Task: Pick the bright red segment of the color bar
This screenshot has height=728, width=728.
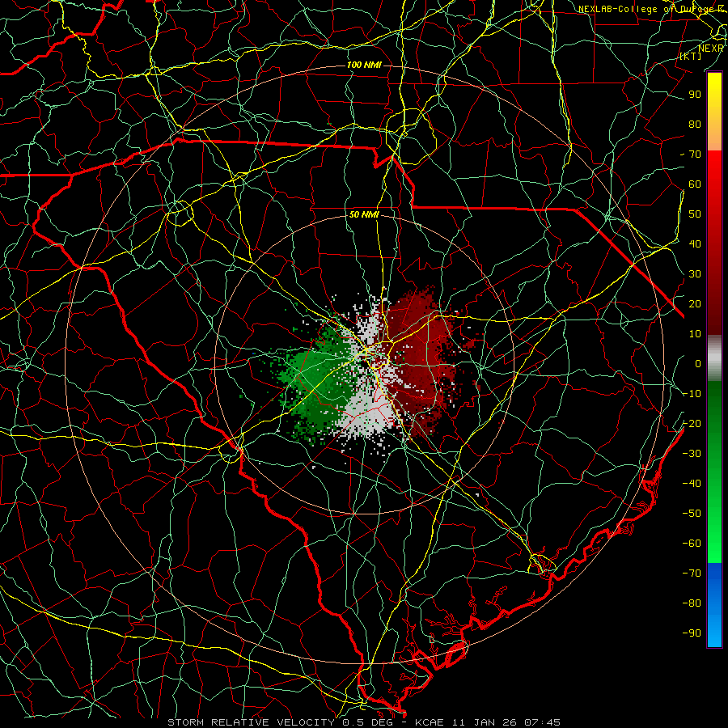Action: pyautogui.click(x=714, y=167)
